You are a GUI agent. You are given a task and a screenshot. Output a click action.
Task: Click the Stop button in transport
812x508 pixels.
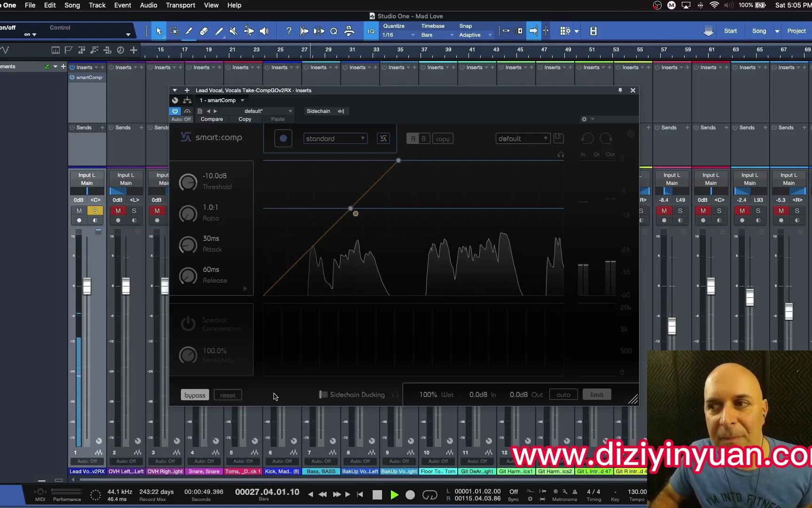click(377, 495)
